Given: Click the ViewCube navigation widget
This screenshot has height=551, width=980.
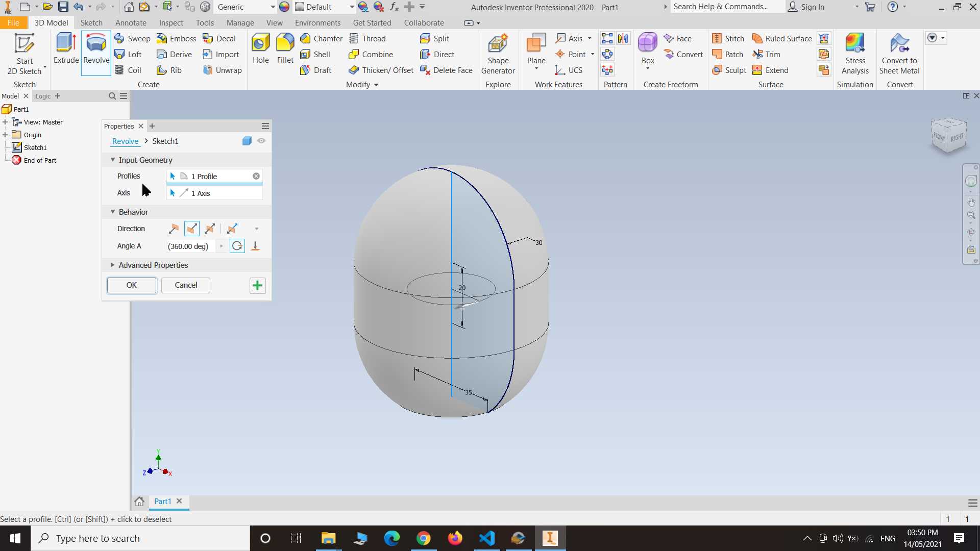Looking at the screenshot, I should coord(949,135).
